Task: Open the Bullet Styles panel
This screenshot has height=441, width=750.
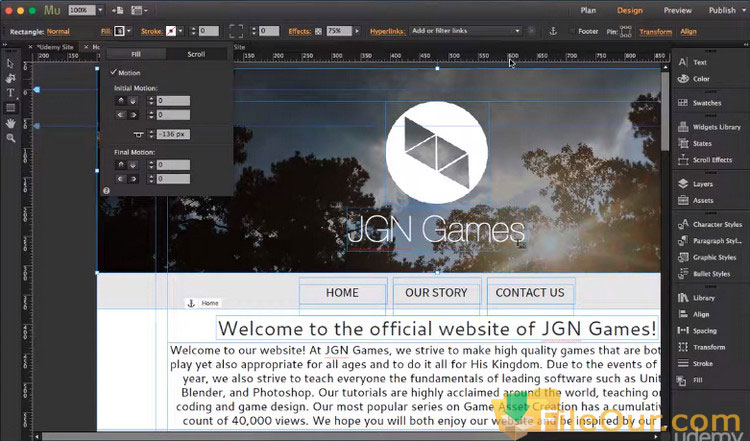Action: click(x=704, y=274)
